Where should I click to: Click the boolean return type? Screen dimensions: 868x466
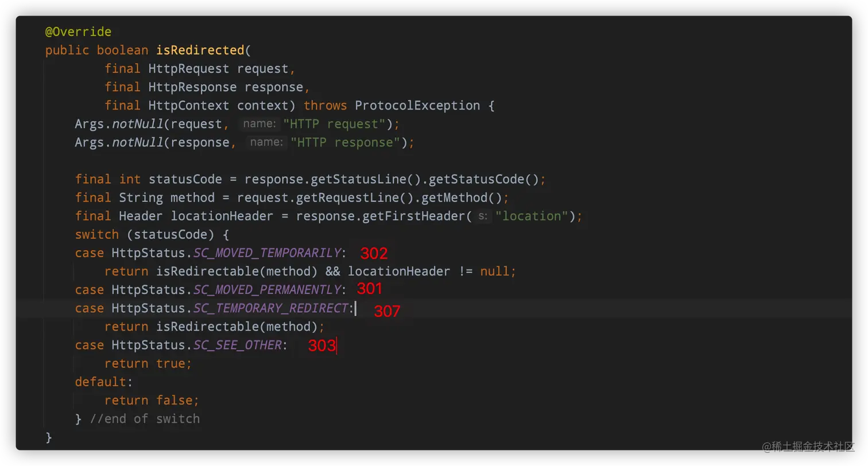point(123,50)
